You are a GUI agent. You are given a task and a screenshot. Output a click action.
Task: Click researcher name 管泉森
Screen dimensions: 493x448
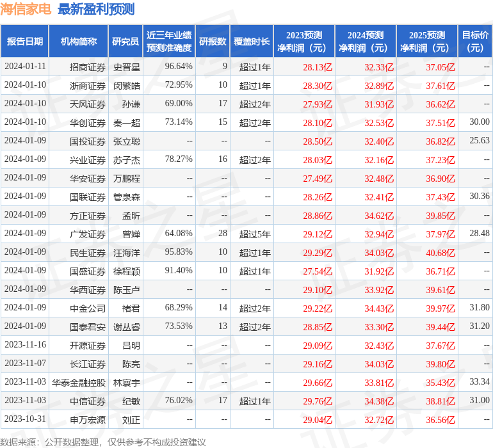click(126, 197)
